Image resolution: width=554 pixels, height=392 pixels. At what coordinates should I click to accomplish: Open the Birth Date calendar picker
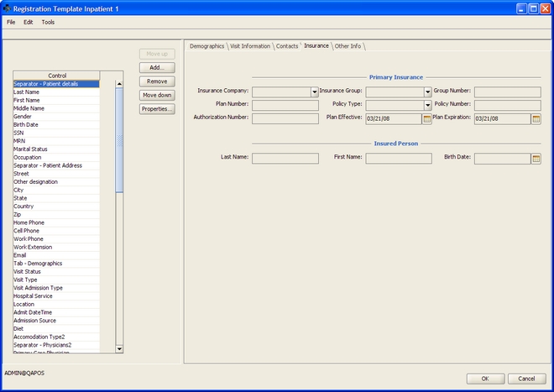pyautogui.click(x=536, y=158)
